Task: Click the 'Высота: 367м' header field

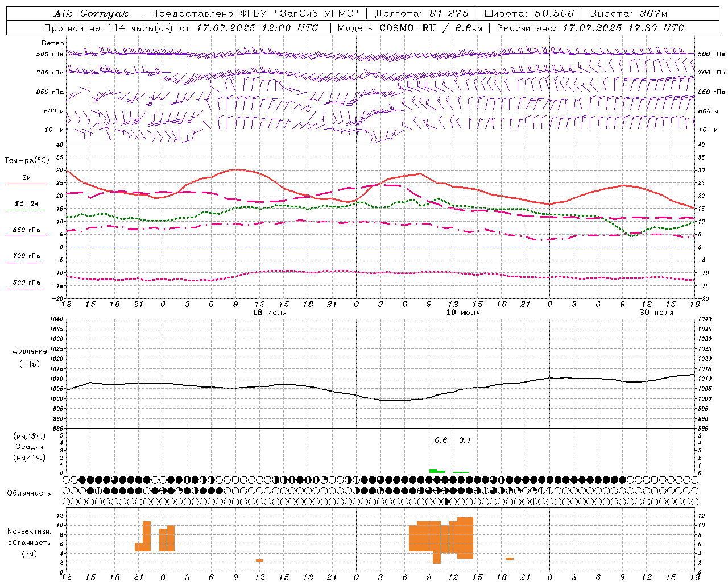Action: coord(628,14)
